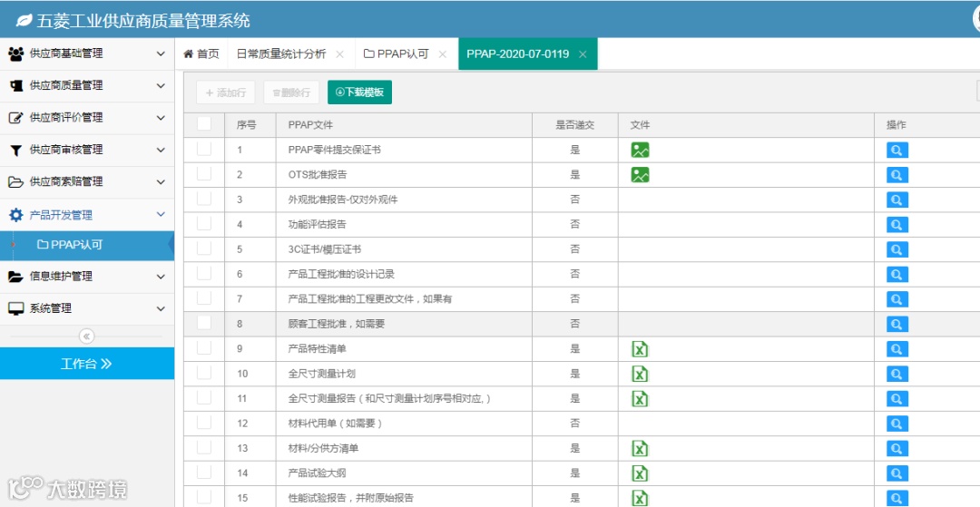Open Excel file in row 11 全尺寸测量报告
The image size is (980, 507).
coord(640,398)
